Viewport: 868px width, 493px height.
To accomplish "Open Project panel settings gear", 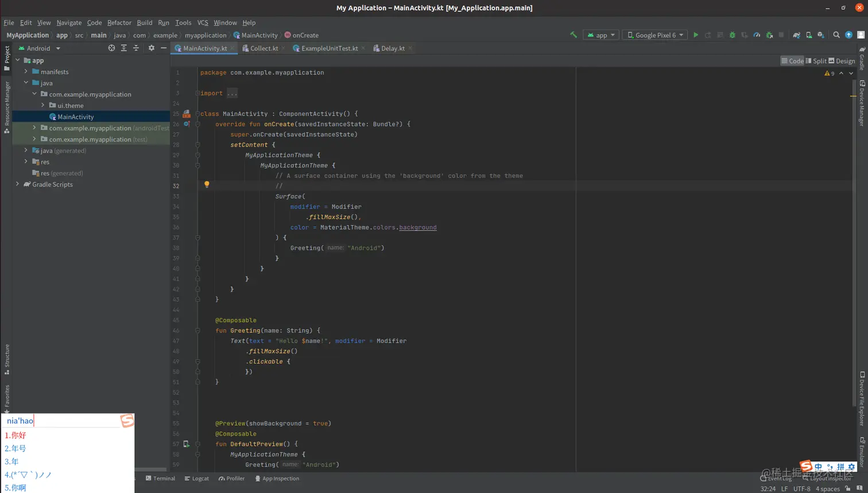I will [151, 48].
